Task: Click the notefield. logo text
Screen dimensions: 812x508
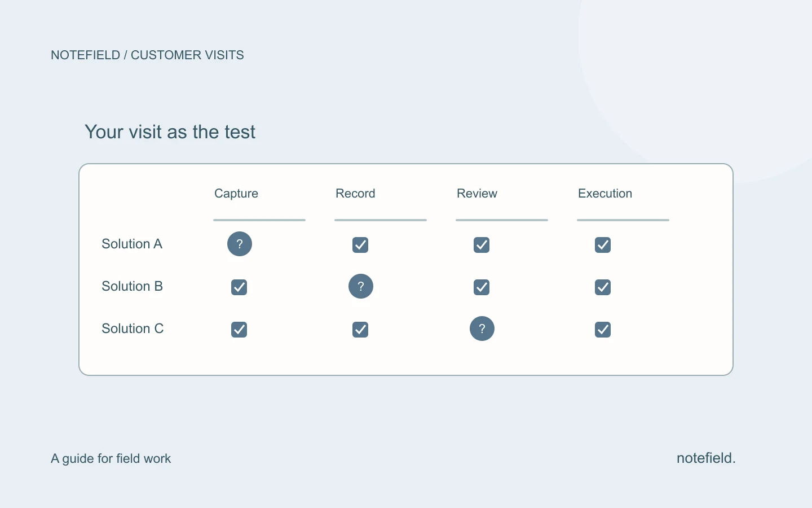Action: pyautogui.click(x=706, y=458)
